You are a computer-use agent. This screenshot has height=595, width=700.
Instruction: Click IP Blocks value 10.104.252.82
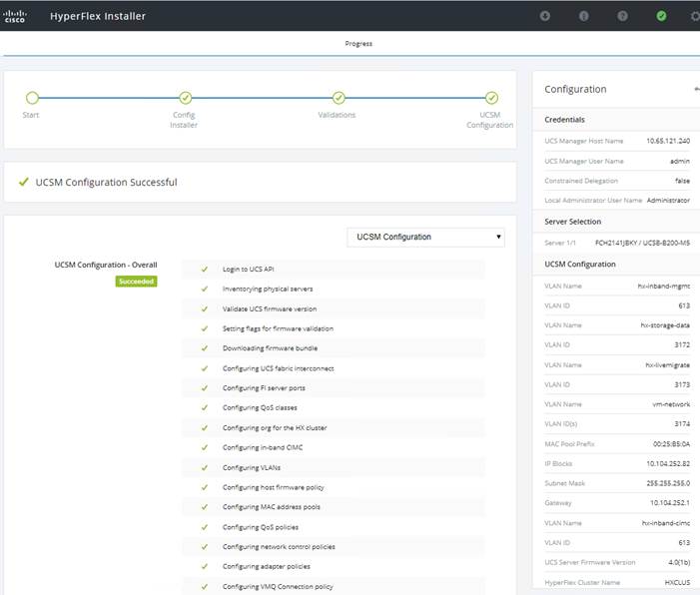pos(668,464)
